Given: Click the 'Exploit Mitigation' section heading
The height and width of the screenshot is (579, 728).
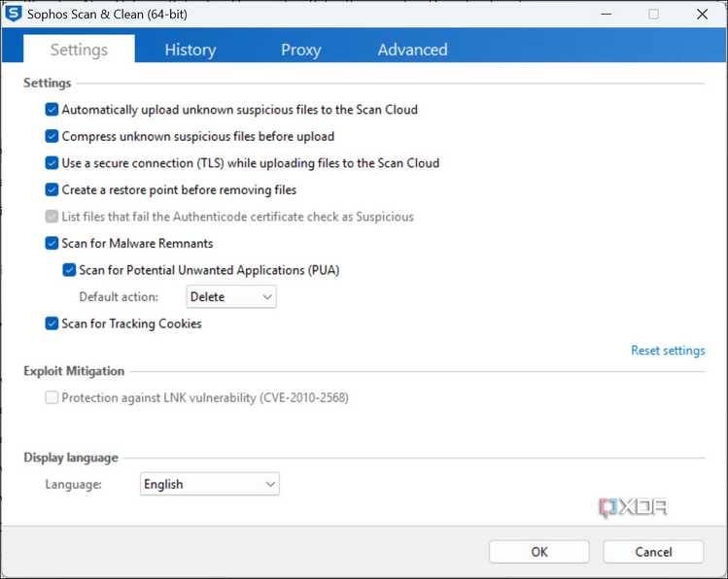Looking at the screenshot, I should point(74,371).
